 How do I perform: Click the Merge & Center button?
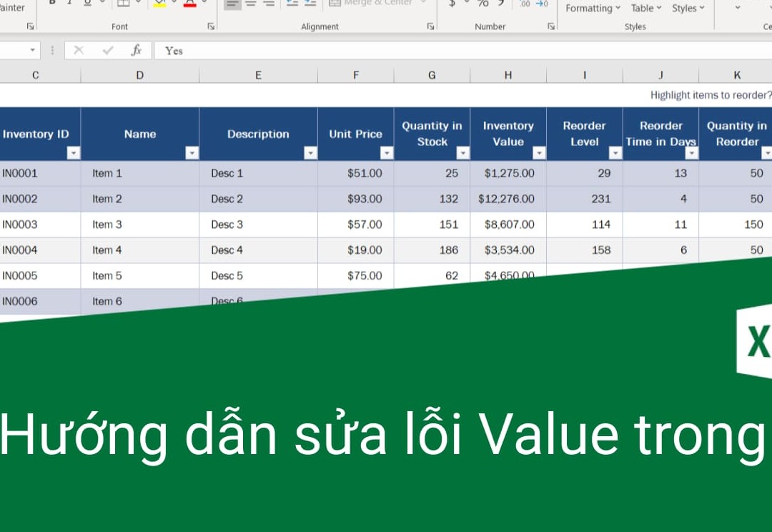[372, 4]
